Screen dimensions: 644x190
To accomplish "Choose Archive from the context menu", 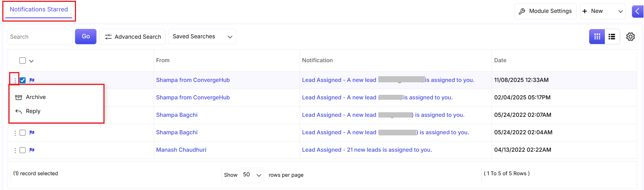I will point(36,97).
